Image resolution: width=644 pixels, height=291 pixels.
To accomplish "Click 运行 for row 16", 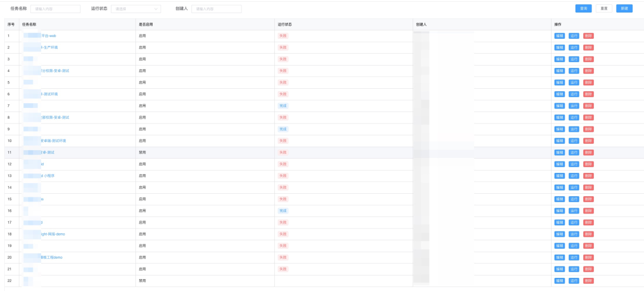I will [x=574, y=210].
